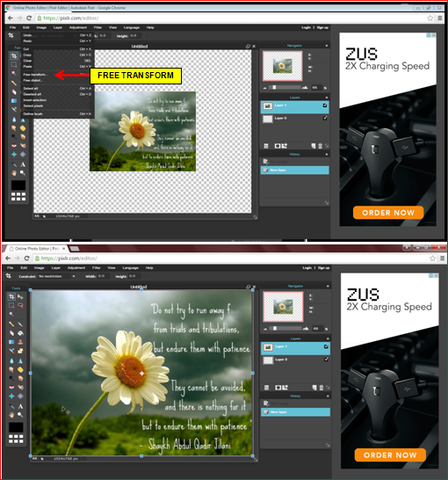
Task: Toggle Layer 0 visibility checkbox in bottom editor
Action: (x=326, y=360)
